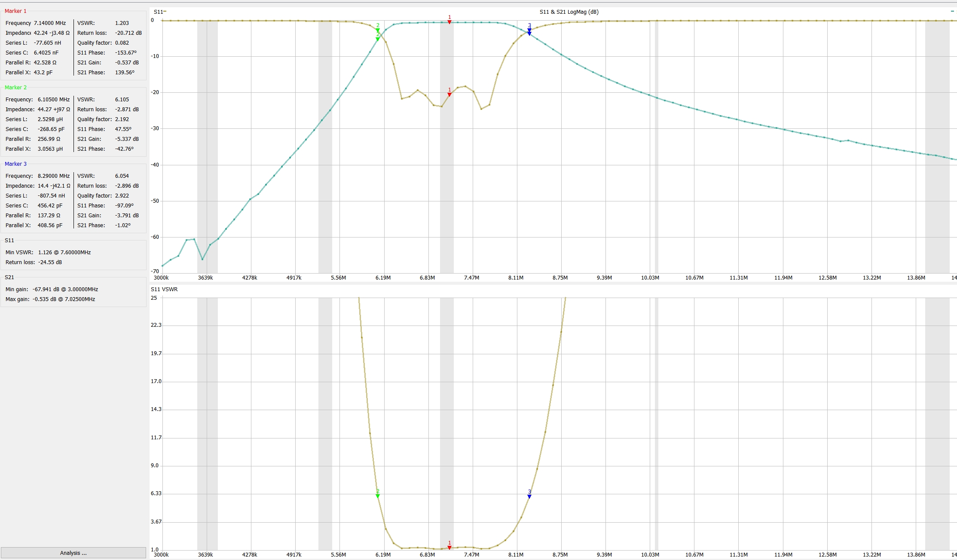Click Marker 1 S21 phase 139.56°
This screenshot has width=957, height=560.
coord(125,72)
